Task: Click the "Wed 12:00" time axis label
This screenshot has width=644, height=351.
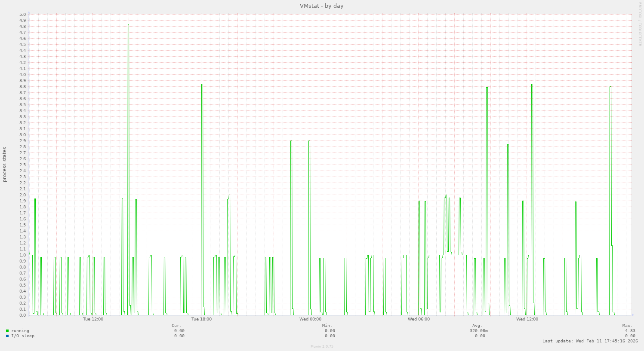Action: click(x=527, y=319)
